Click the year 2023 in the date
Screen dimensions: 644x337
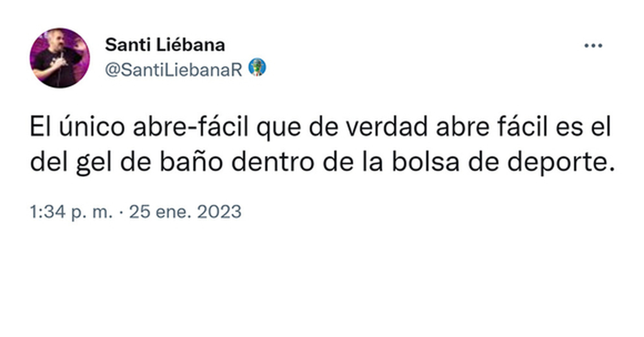coord(219,212)
